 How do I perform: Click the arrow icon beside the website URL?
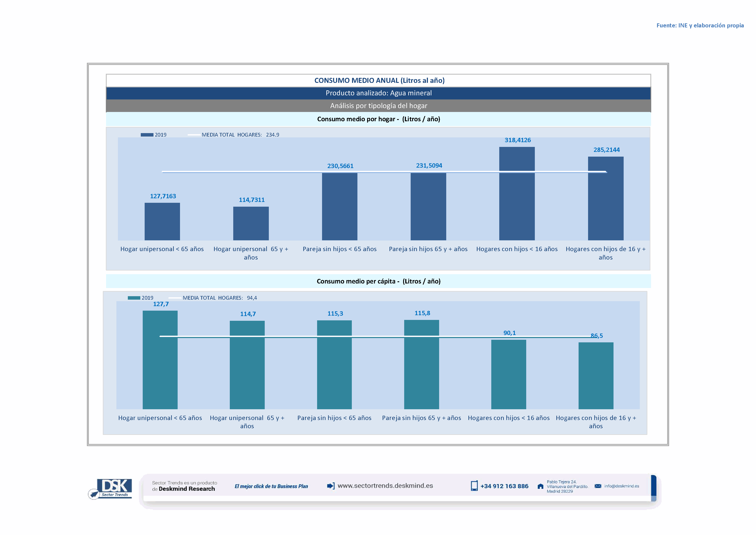point(331,486)
